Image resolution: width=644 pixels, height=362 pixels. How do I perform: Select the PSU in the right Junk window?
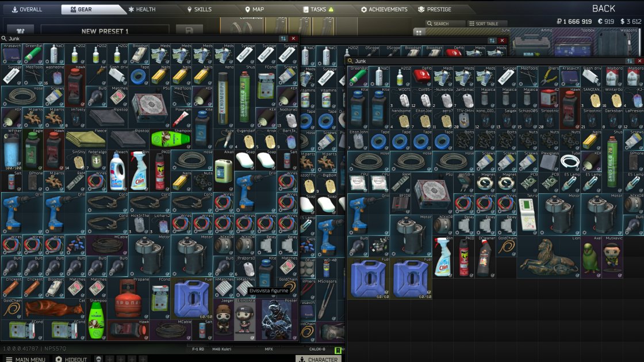tap(432, 193)
